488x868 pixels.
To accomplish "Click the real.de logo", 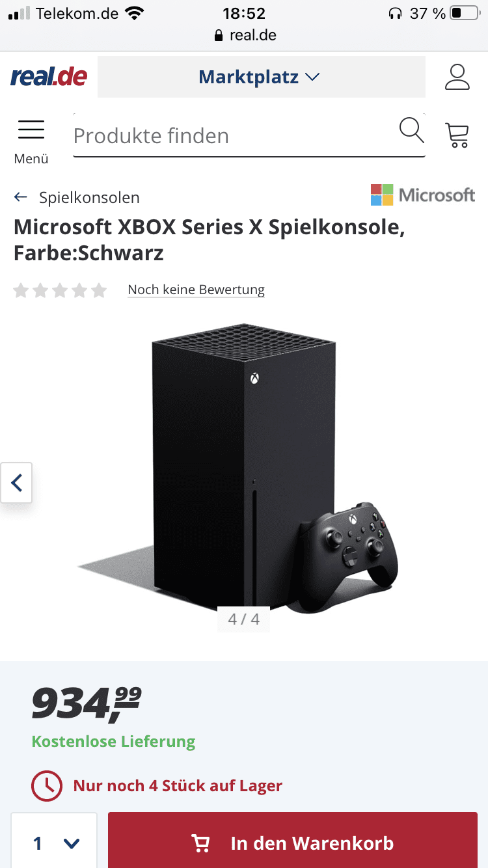I will click(49, 77).
